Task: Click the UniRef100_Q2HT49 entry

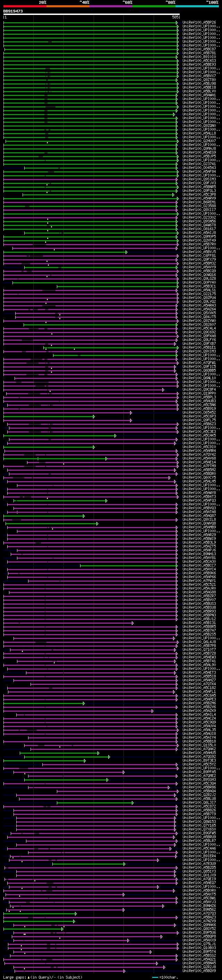Action: click(x=199, y=241)
